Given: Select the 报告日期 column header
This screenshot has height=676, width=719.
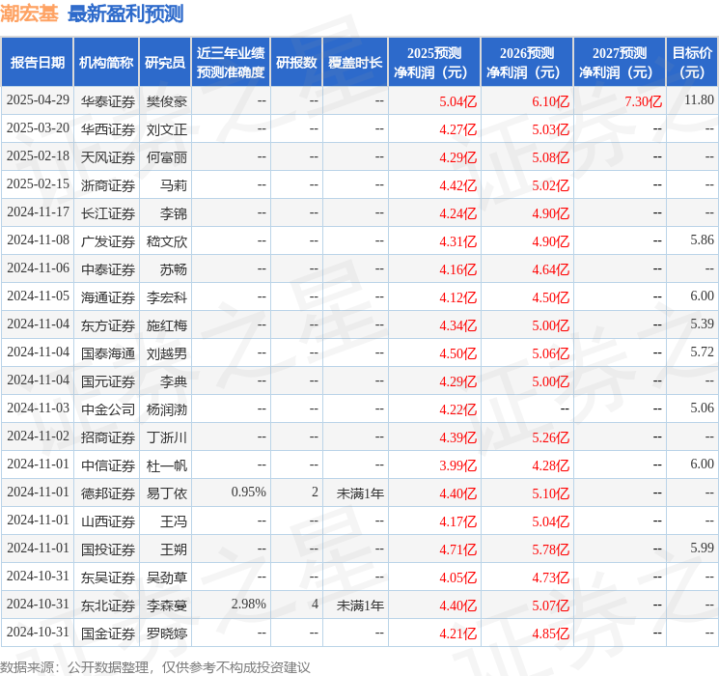Looking at the screenshot, I should tap(37, 62).
